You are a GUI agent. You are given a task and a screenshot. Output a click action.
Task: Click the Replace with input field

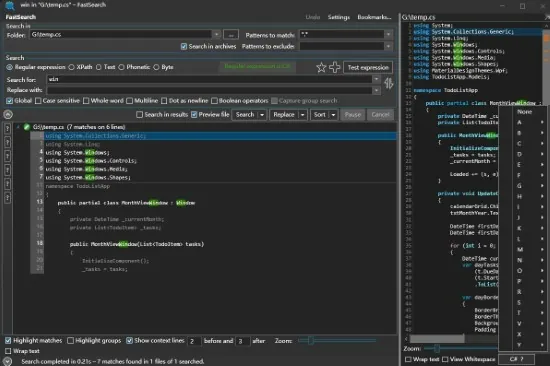click(x=209, y=90)
